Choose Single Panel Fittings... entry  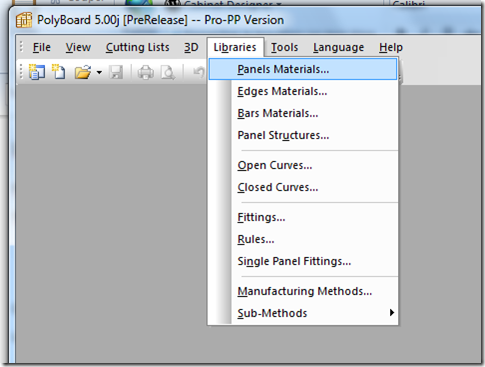click(303, 261)
